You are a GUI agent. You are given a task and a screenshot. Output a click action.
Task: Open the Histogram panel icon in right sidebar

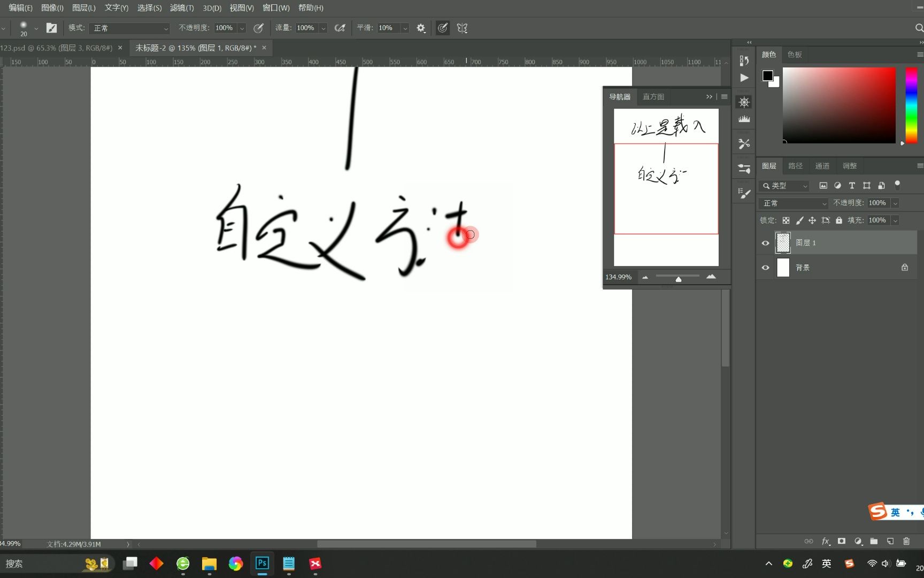[x=744, y=119]
